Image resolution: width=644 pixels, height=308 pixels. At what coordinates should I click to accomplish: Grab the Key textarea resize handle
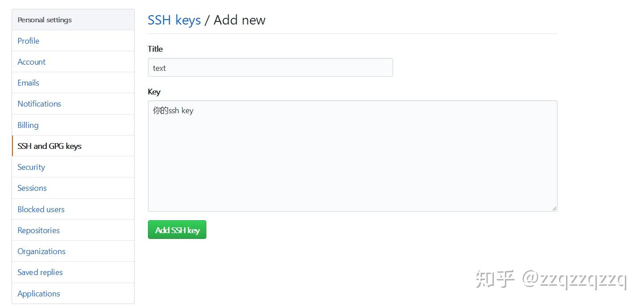pyautogui.click(x=554, y=208)
